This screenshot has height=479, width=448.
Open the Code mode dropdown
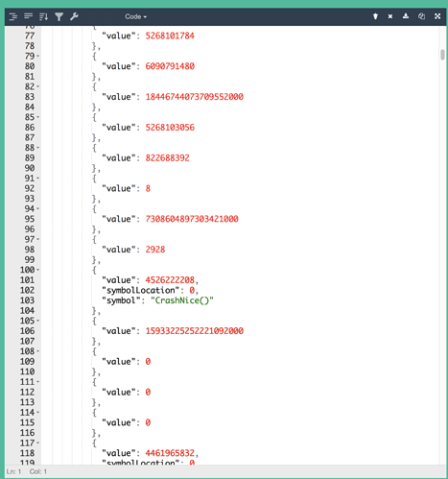pos(135,16)
